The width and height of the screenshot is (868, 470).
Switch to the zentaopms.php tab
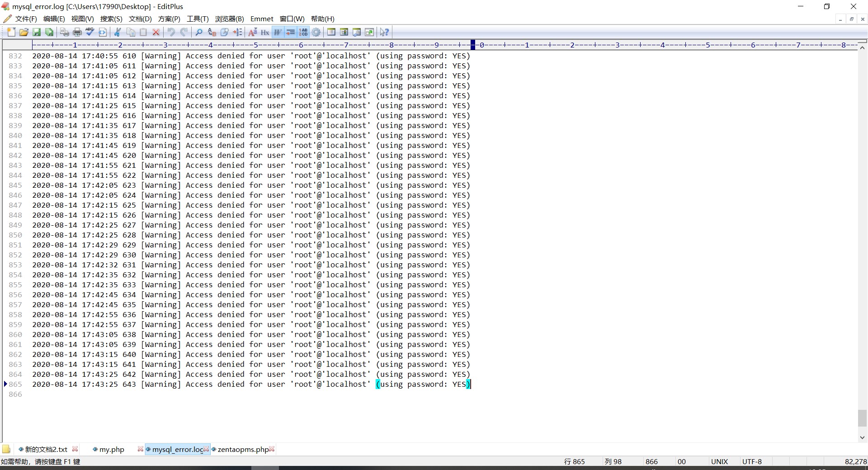point(243,449)
